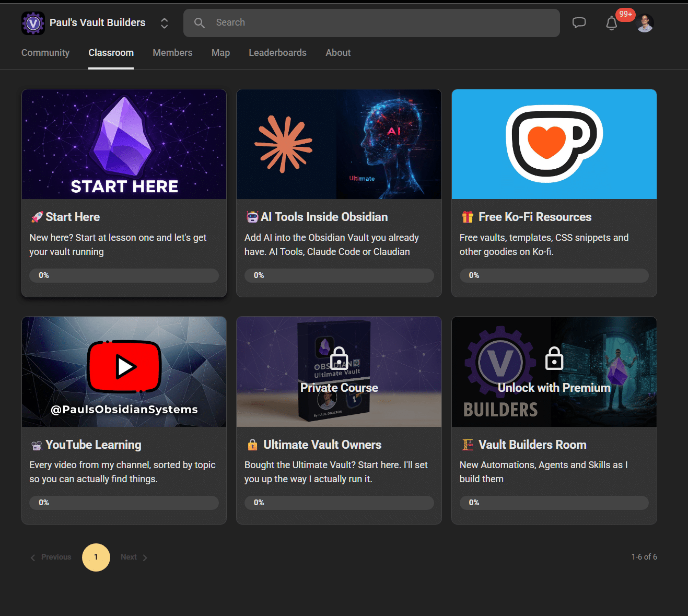Open the Leaderboards tab
688x616 pixels.
[x=277, y=53]
